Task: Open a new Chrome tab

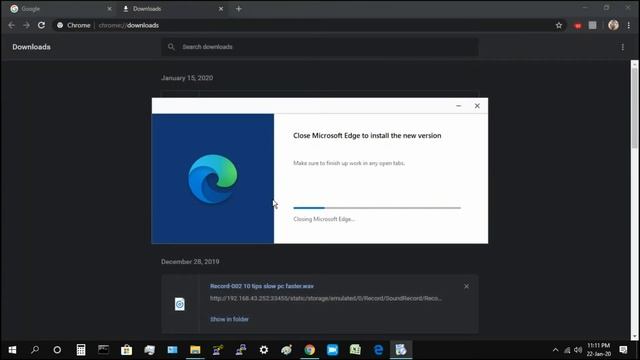Action: pyautogui.click(x=239, y=9)
